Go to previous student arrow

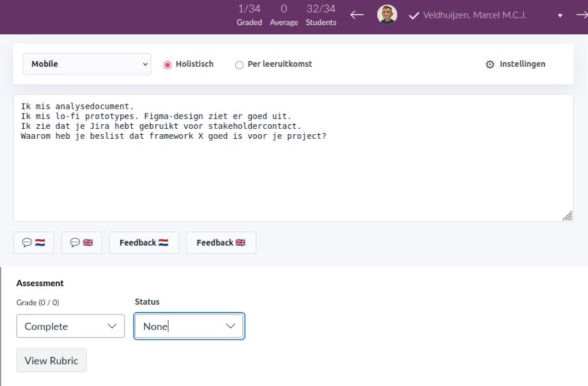tap(357, 15)
